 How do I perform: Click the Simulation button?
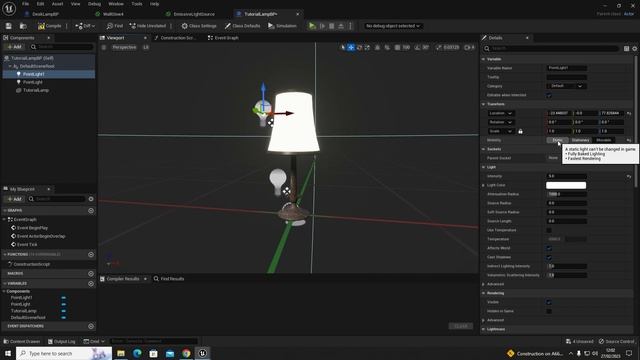coord(282,26)
